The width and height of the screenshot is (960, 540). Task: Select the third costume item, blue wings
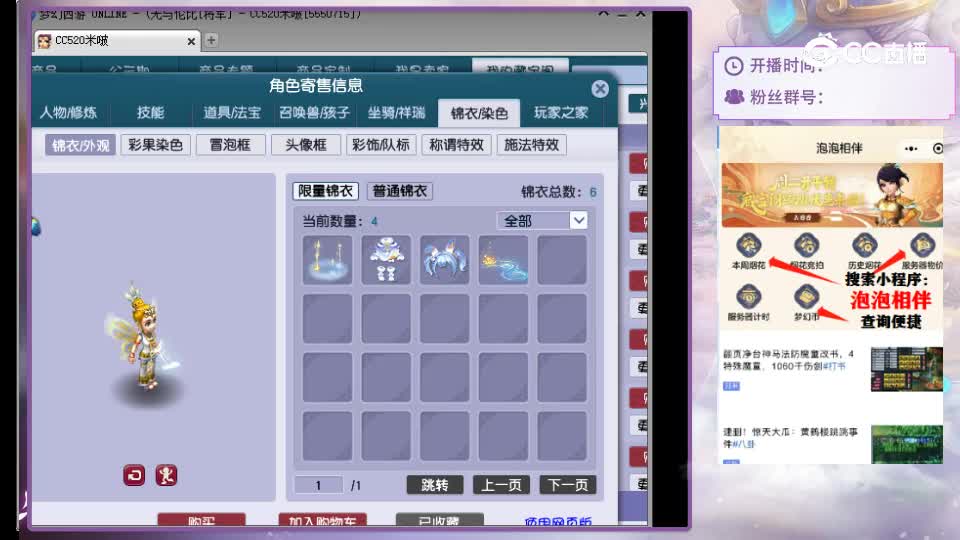(444, 260)
